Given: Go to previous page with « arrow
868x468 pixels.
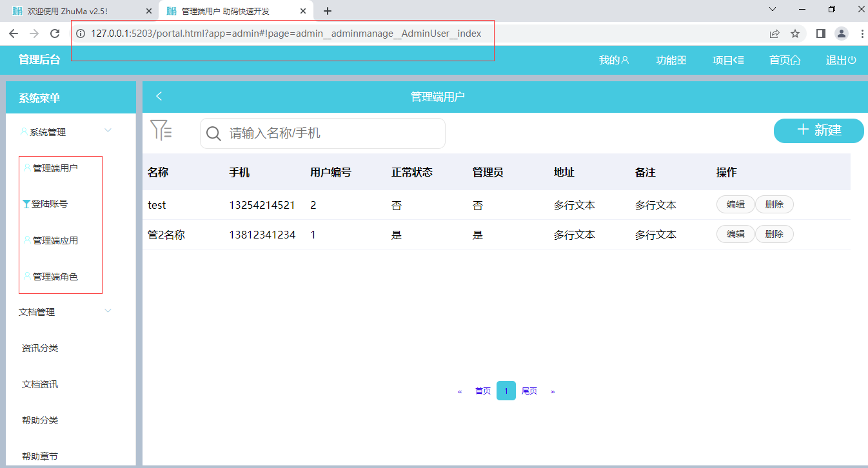Looking at the screenshot, I should 460,391.
